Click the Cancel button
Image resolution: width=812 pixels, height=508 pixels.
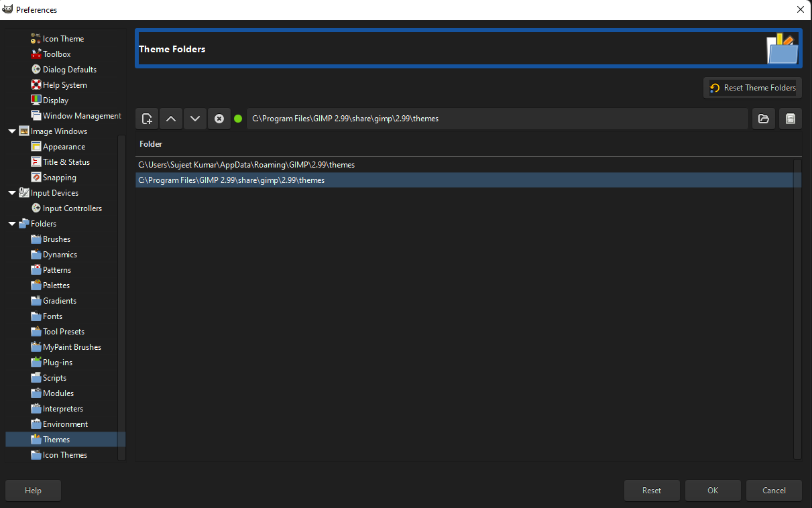[x=774, y=491]
